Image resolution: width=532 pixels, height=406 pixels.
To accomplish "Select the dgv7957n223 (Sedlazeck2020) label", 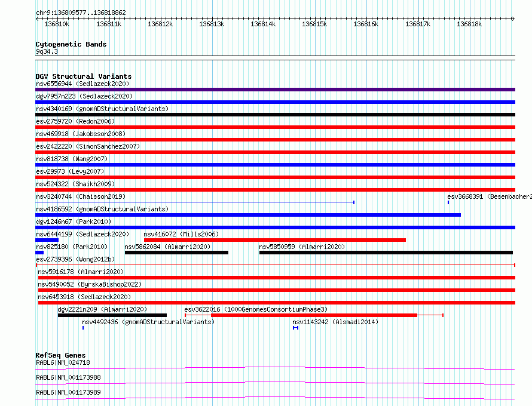I will 84,96.
